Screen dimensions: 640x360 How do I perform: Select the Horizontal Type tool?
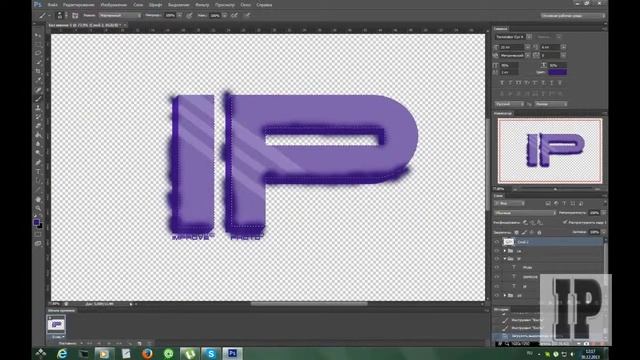coord(38,172)
